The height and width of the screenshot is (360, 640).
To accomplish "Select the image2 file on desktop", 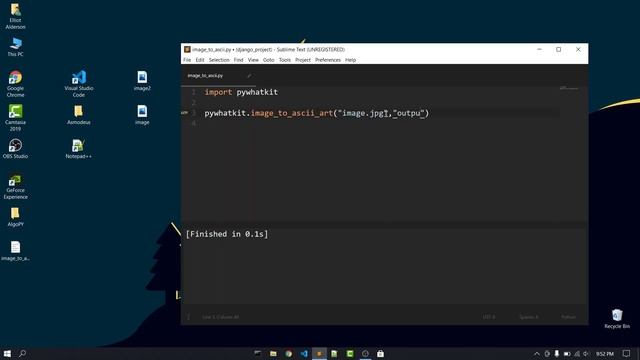I will [142, 80].
